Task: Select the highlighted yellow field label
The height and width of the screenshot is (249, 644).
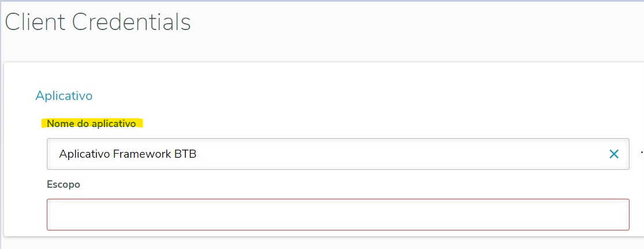Action: 91,124
